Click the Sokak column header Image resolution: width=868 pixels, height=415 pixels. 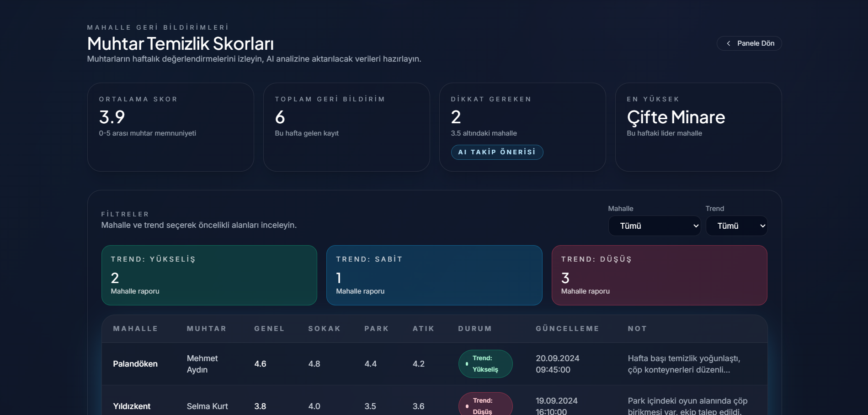click(324, 329)
